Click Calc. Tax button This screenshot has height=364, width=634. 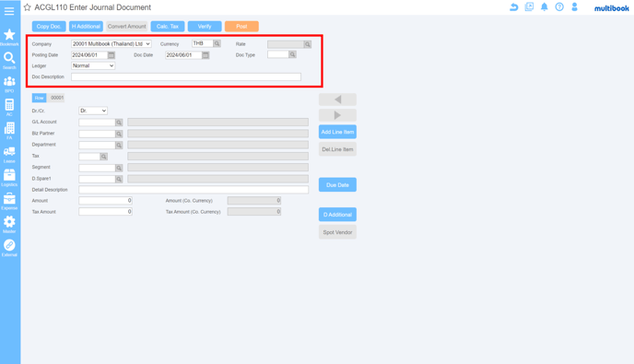click(x=168, y=27)
